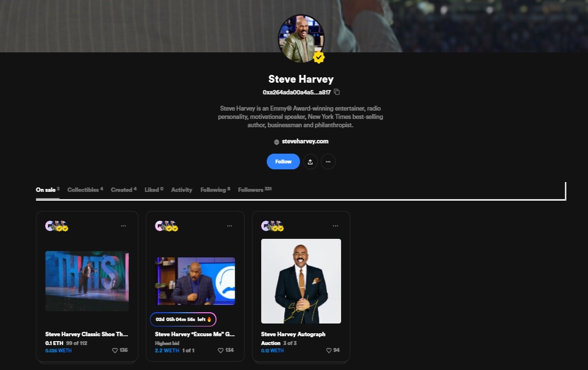588x370 pixels.
Task: Open the steveharvey.com website link
Action: point(305,141)
